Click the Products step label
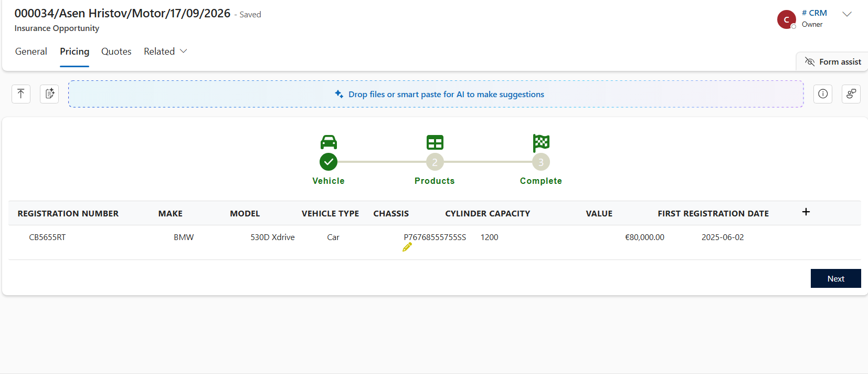 pos(435,181)
